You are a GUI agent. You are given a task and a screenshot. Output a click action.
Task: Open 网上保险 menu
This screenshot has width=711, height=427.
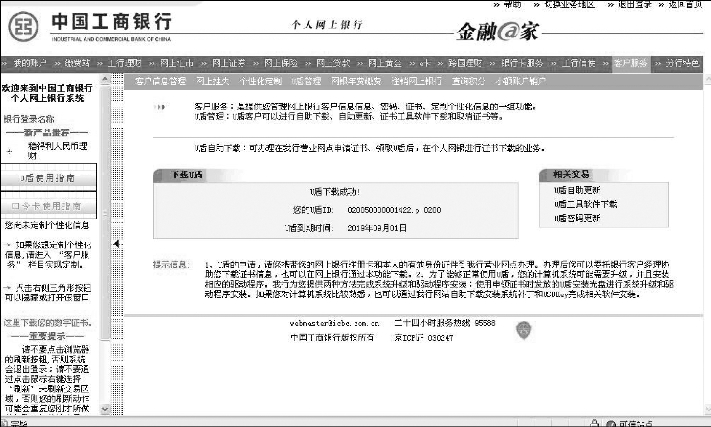click(x=281, y=63)
